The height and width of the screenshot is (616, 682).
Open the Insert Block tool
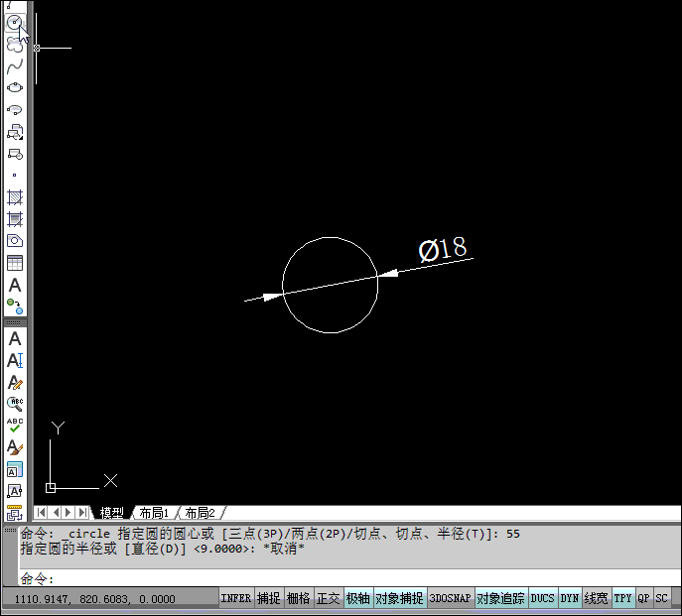(x=15, y=132)
